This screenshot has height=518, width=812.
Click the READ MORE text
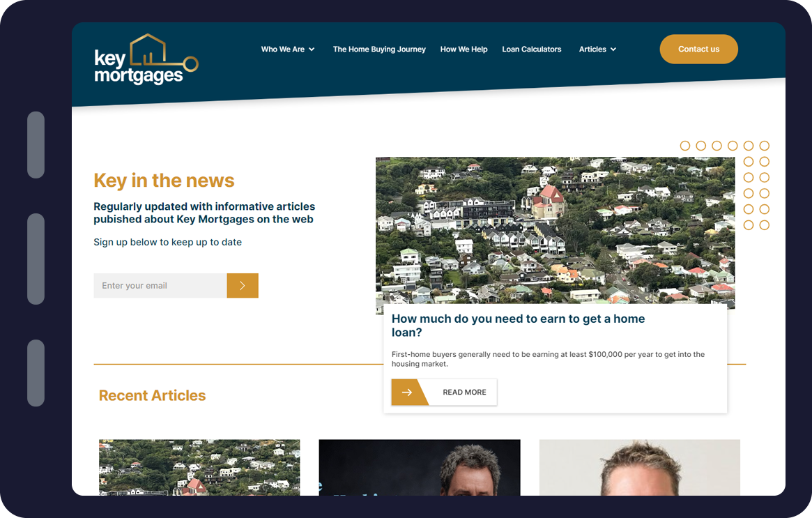[464, 393]
